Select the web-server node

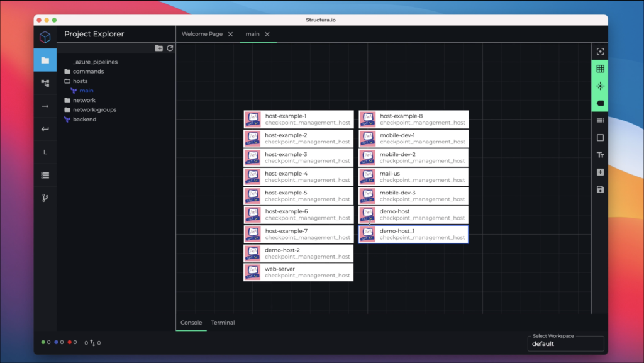[x=299, y=272]
